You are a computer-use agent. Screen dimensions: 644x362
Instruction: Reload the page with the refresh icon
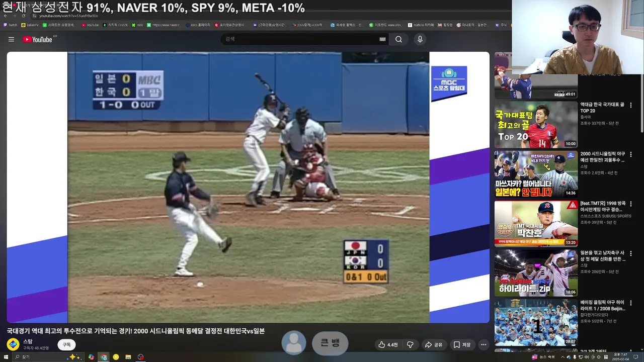[x=23, y=16]
